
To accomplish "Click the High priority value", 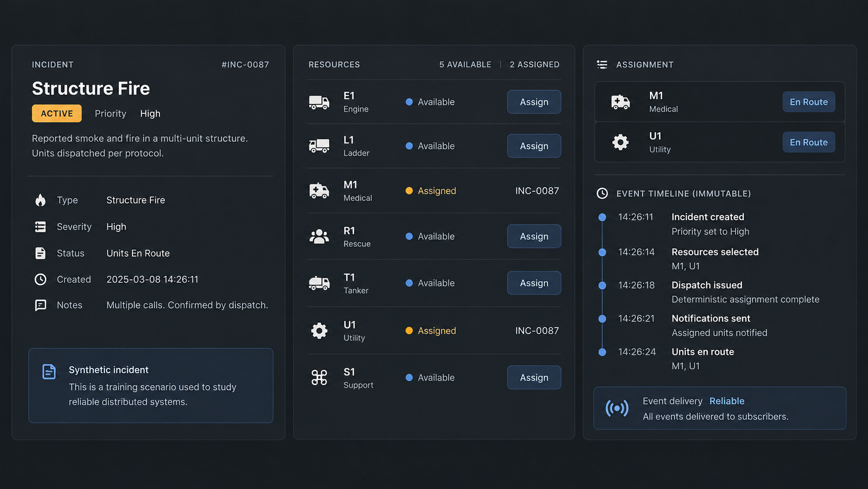I will (150, 113).
